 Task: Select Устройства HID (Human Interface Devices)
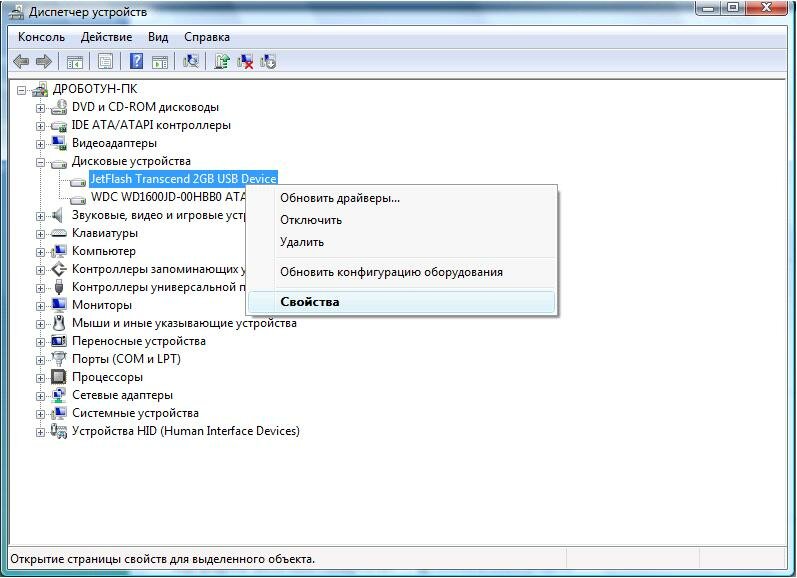[x=186, y=431]
